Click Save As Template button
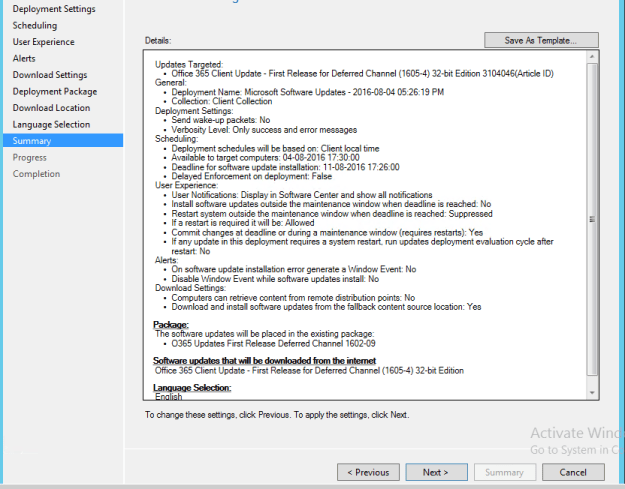The height and width of the screenshot is (489, 625). click(x=541, y=40)
